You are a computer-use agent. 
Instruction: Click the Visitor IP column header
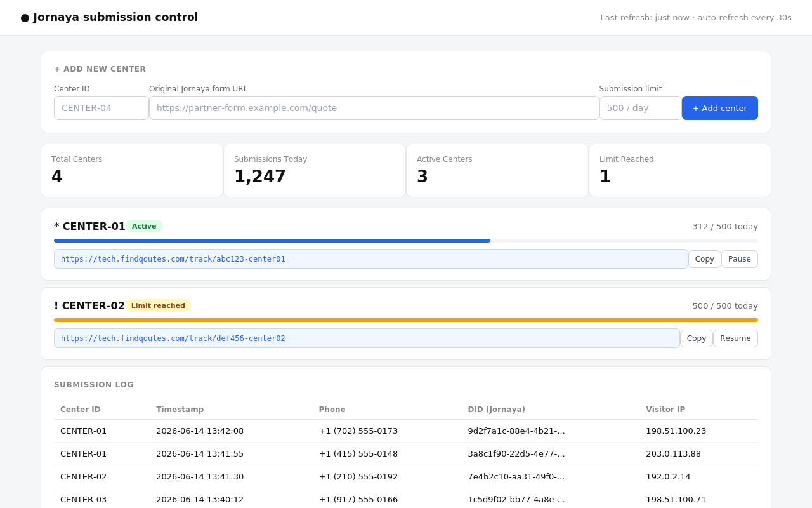point(665,410)
